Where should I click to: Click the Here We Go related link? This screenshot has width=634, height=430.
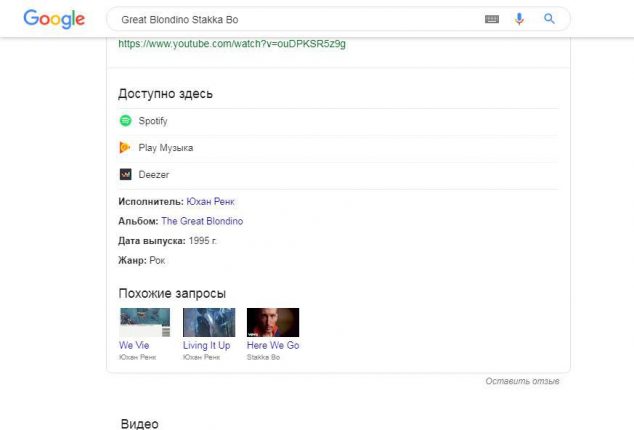tap(273, 345)
